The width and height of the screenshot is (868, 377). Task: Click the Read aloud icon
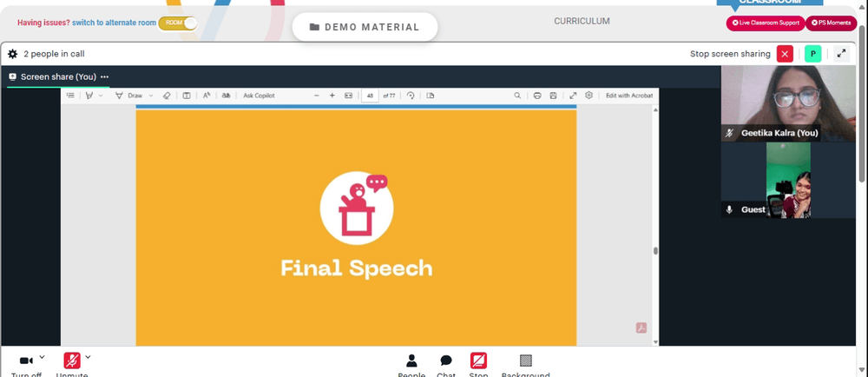tap(206, 96)
